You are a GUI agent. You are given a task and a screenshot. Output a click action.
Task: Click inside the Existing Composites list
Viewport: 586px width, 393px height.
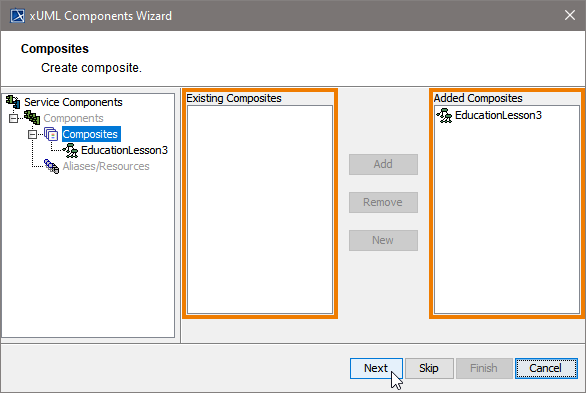(260, 209)
